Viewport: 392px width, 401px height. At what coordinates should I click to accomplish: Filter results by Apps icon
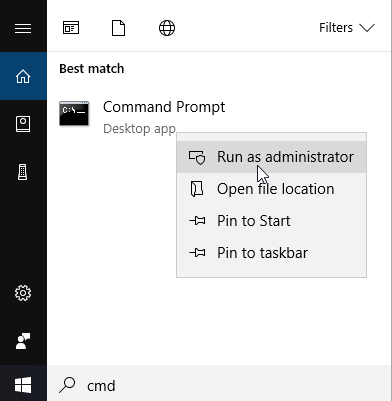coord(71,28)
